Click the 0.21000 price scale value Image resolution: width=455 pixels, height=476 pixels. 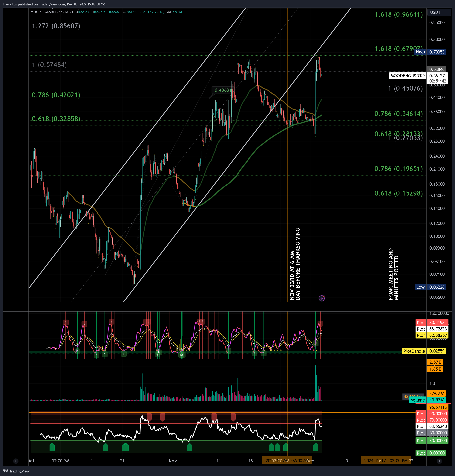coord(437,169)
